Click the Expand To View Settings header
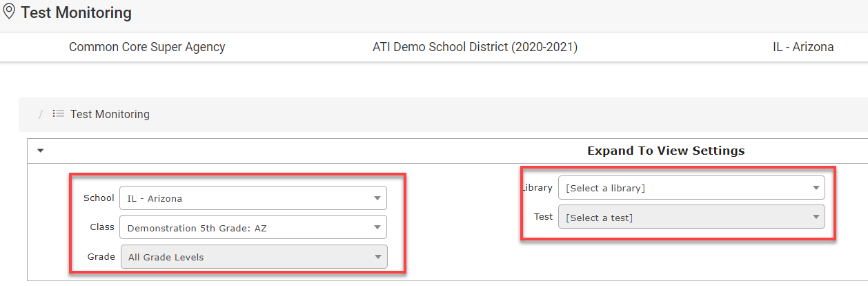This screenshot has width=868, height=286. click(666, 151)
